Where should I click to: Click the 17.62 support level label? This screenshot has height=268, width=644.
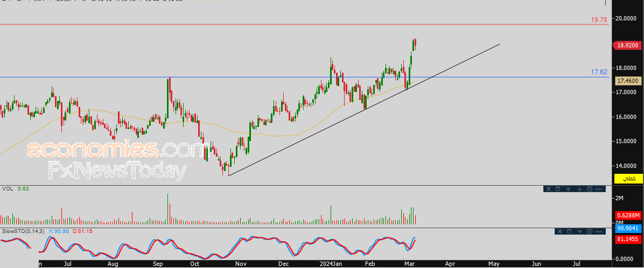tap(599, 72)
